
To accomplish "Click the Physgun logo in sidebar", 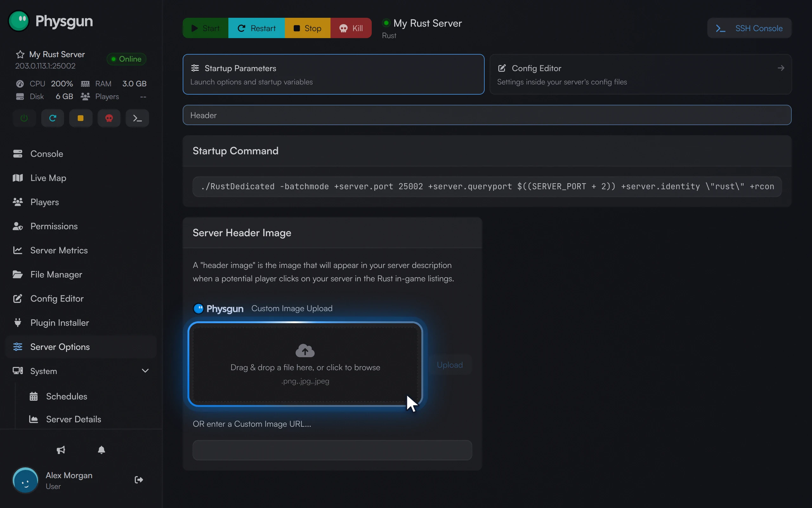I will coord(50,21).
